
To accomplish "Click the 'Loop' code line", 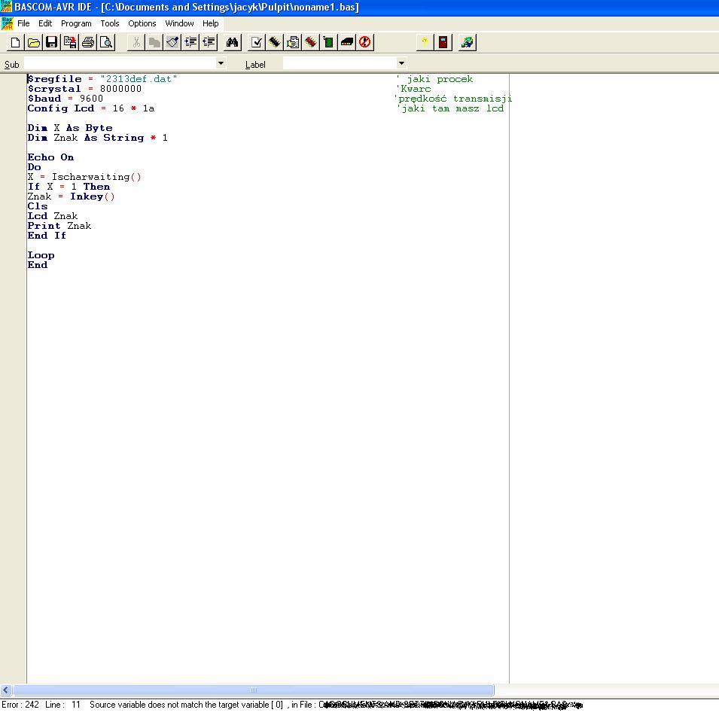I will pyautogui.click(x=41, y=255).
